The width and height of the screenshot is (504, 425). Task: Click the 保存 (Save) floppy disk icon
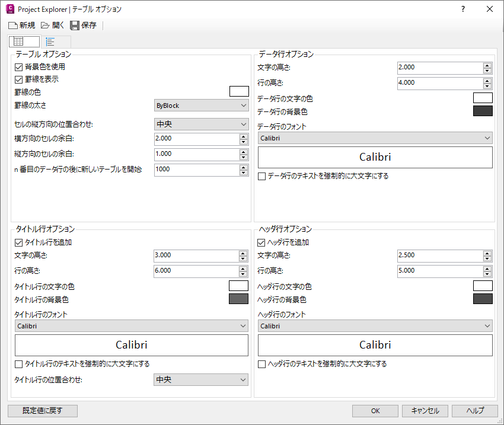75,25
